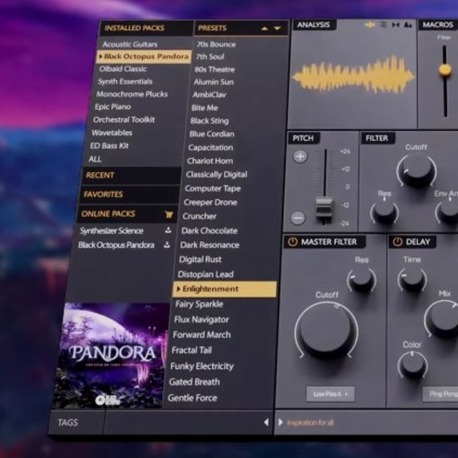
Task: Collapse the Tags panel left arrow
Action: [x=266, y=422]
